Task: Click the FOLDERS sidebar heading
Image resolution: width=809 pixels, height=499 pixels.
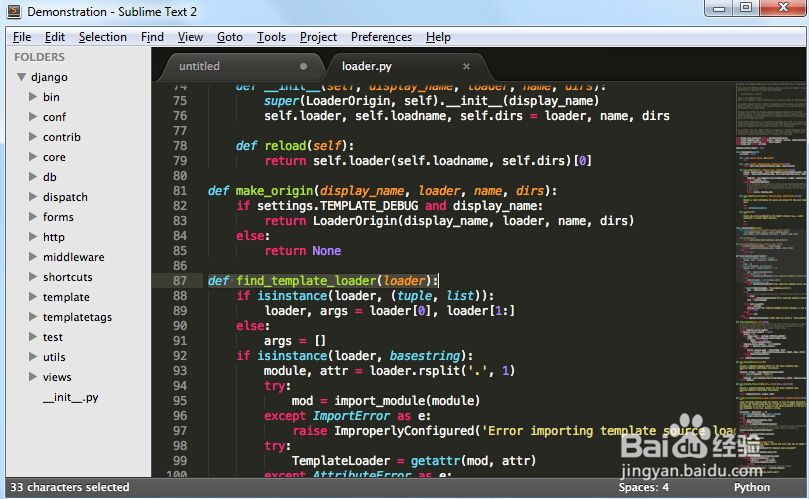Action: click(x=39, y=57)
